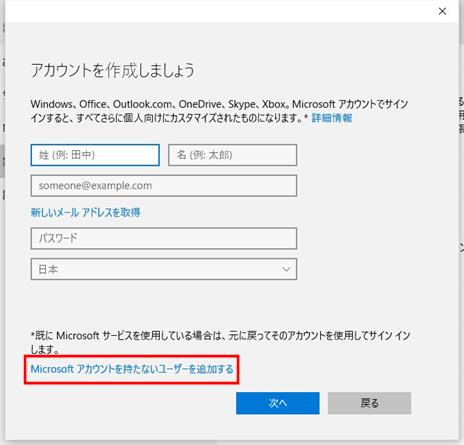Screen dimensions: 464x445
Task: Follow the 新しいメール アドレスを取得 link
Action: (85, 212)
